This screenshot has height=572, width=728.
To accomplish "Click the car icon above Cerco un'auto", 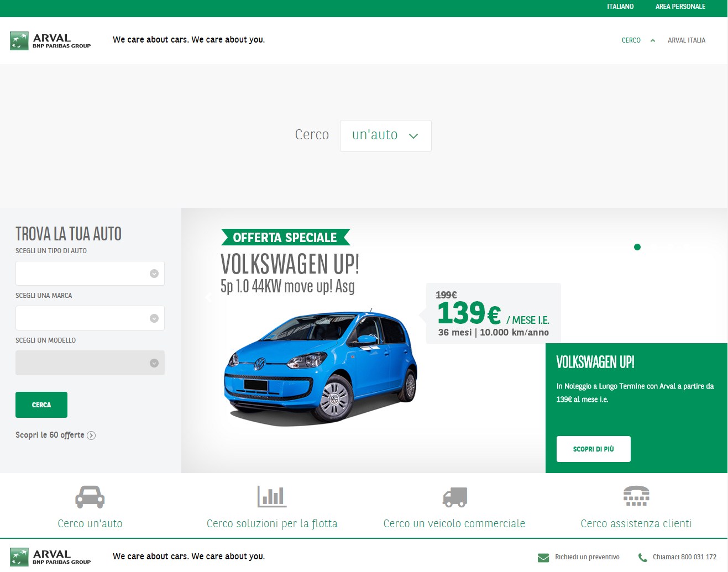I will click(x=90, y=497).
